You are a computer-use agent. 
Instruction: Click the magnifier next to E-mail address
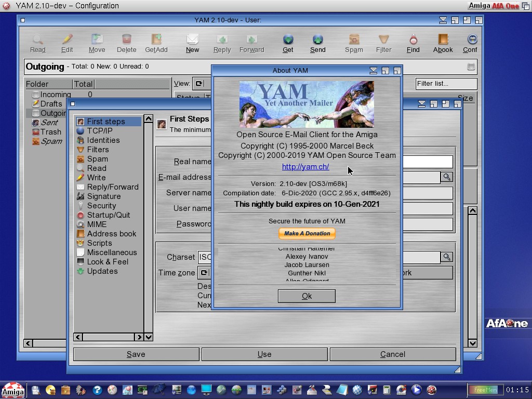coord(446,177)
